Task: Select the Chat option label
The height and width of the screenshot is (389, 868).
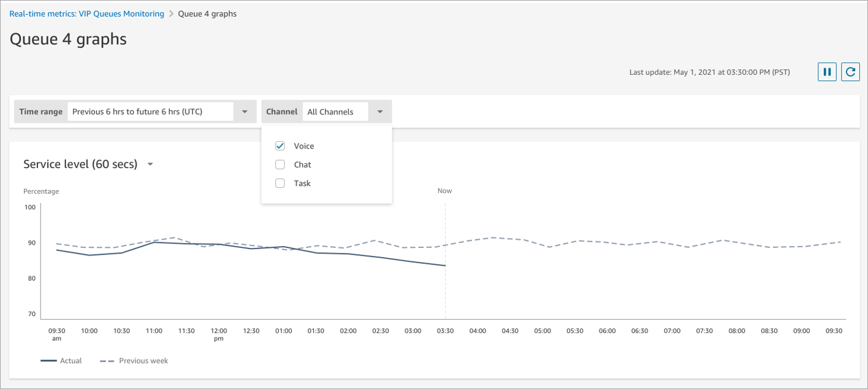Action: [302, 164]
